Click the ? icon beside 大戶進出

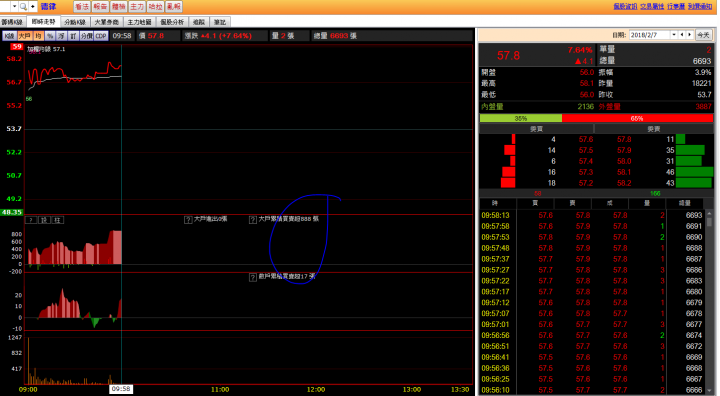click(x=188, y=220)
